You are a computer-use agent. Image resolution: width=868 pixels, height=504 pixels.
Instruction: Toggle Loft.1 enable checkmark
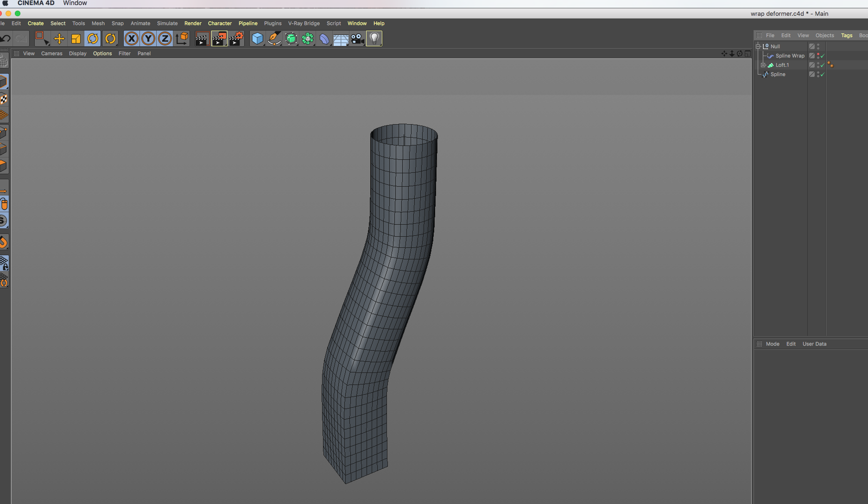pyautogui.click(x=823, y=65)
